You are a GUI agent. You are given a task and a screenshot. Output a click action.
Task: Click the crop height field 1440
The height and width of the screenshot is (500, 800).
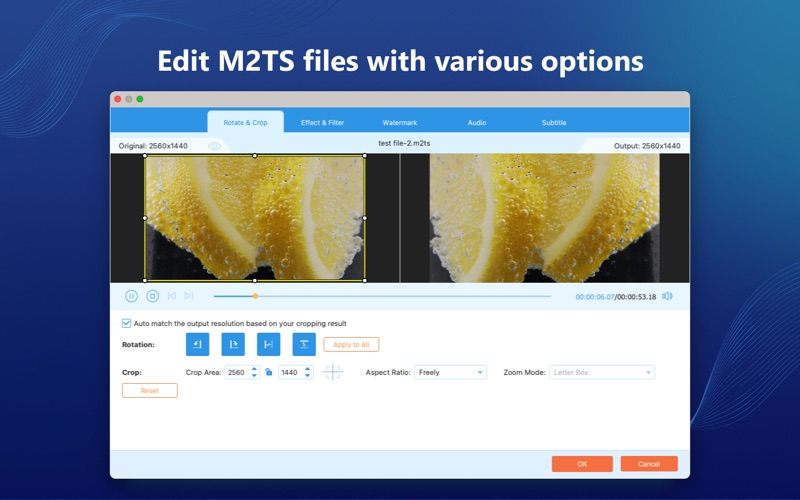(x=291, y=372)
